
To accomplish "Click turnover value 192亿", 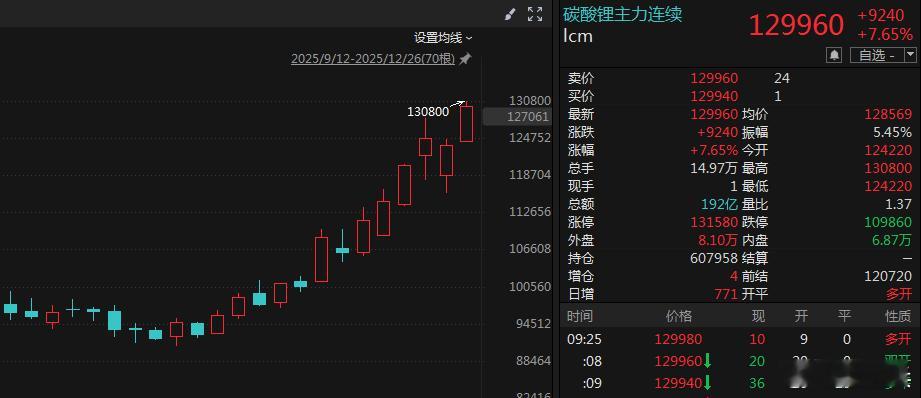I will pos(719,204).
